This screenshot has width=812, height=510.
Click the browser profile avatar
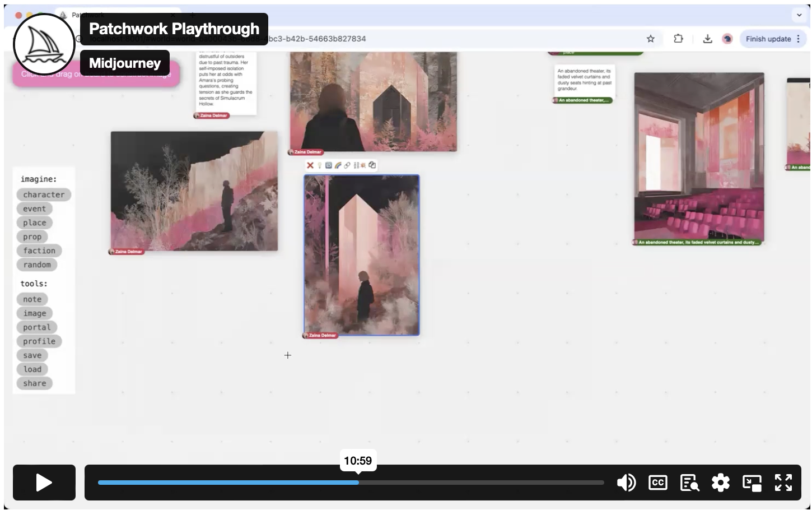pyautogui.click(x=727, y=39)
